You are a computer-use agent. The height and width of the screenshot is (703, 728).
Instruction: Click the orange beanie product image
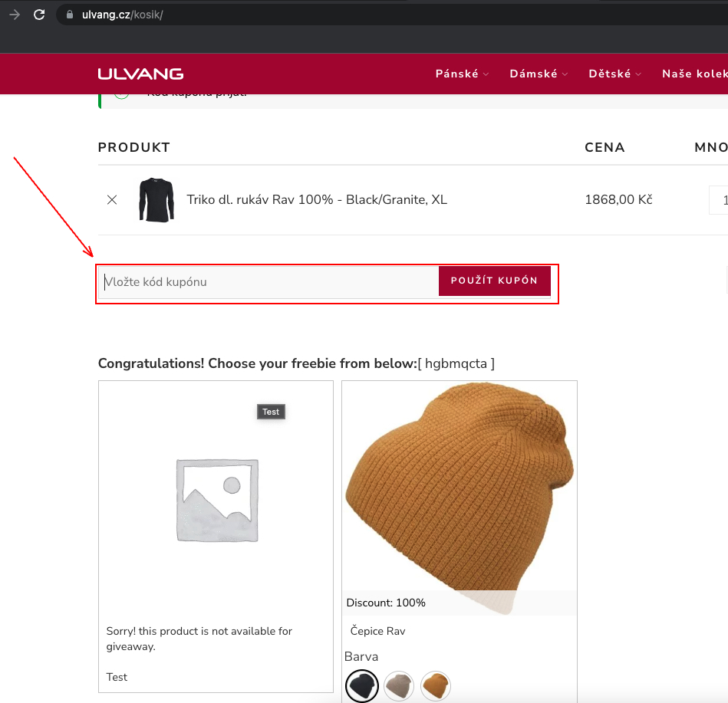(460, 498)
